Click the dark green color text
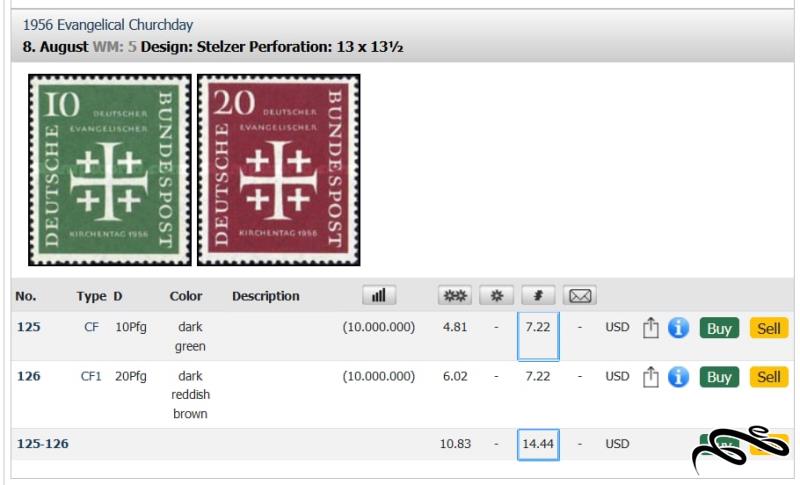800x485 pixels. coord(190,337)
